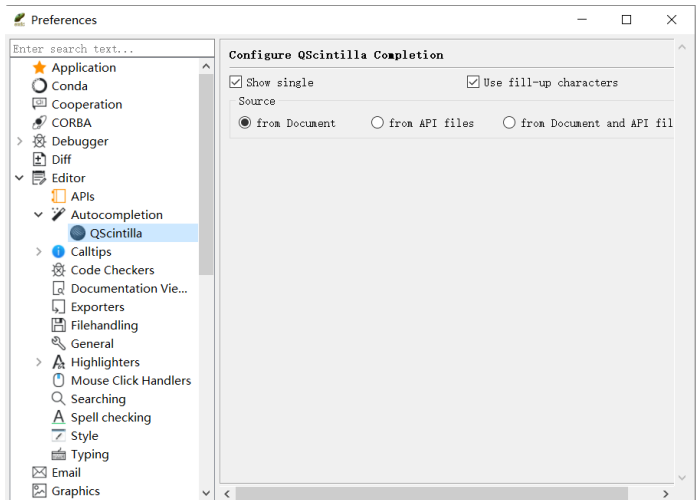Image resolution: width=696 pixels, height=500 pixels.
Task: Click the settings pane scroll up arrow
Action: [x=682, y=47]
